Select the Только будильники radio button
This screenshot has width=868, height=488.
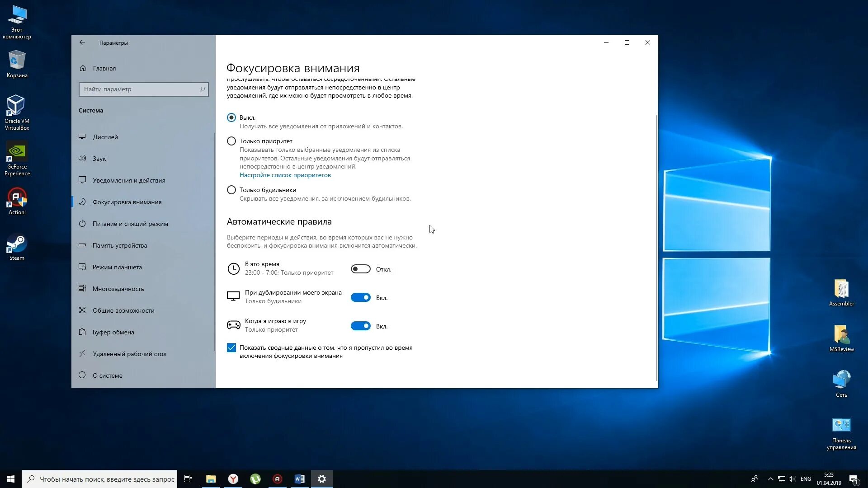pyautogui.click(x=231, y=189)
